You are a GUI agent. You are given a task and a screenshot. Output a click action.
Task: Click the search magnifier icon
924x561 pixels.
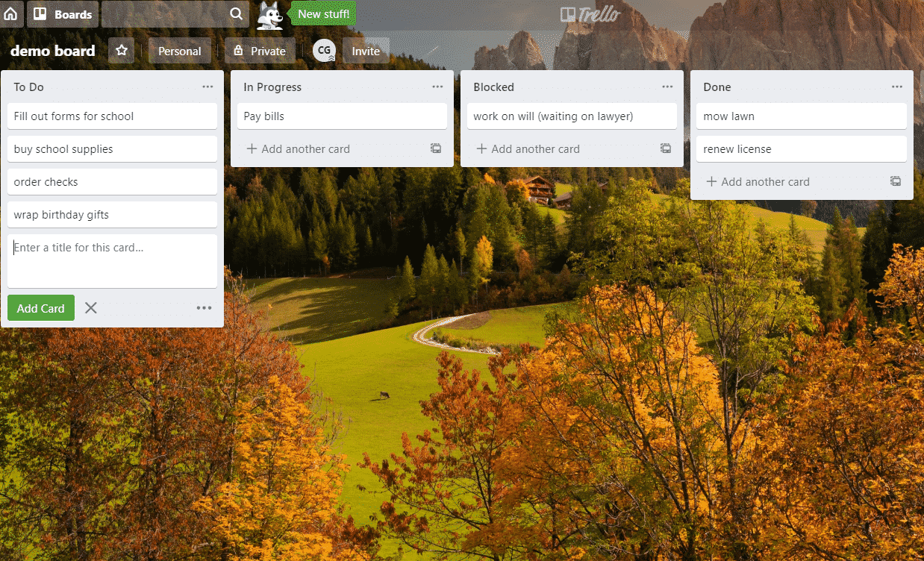[x=236, y=14]
